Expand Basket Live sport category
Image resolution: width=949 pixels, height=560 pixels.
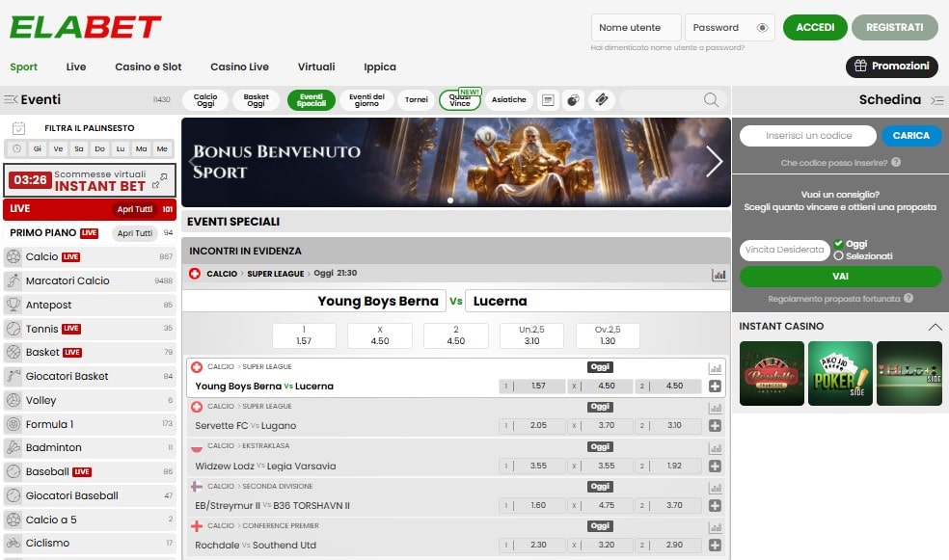tap(90, 352)
